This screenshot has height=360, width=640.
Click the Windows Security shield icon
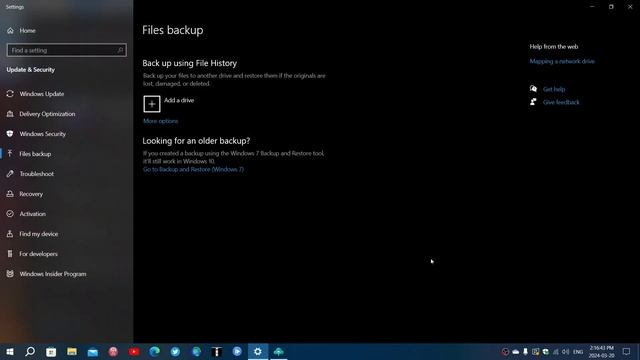(10, 134)
